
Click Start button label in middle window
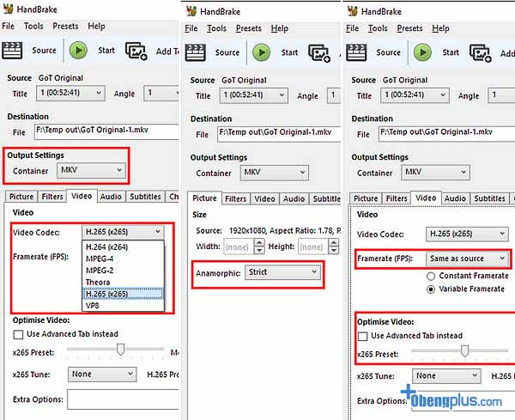click(290, 52)
